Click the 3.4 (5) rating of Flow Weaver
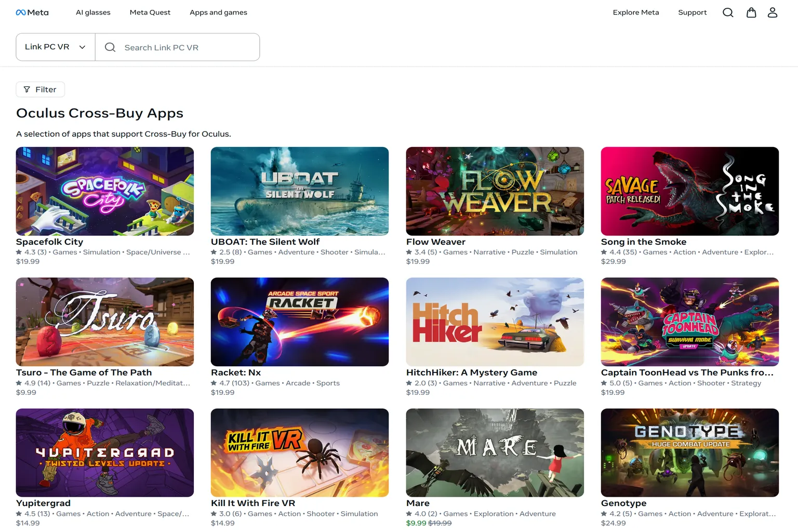The height and width of the screenshot is (532, 798). coord(421,252)
